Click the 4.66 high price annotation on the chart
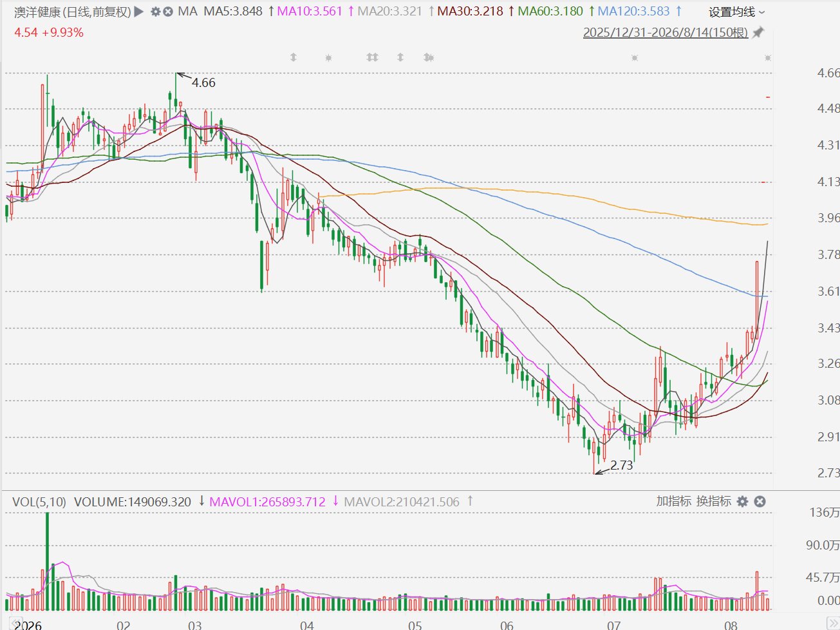 pos(203,82)
